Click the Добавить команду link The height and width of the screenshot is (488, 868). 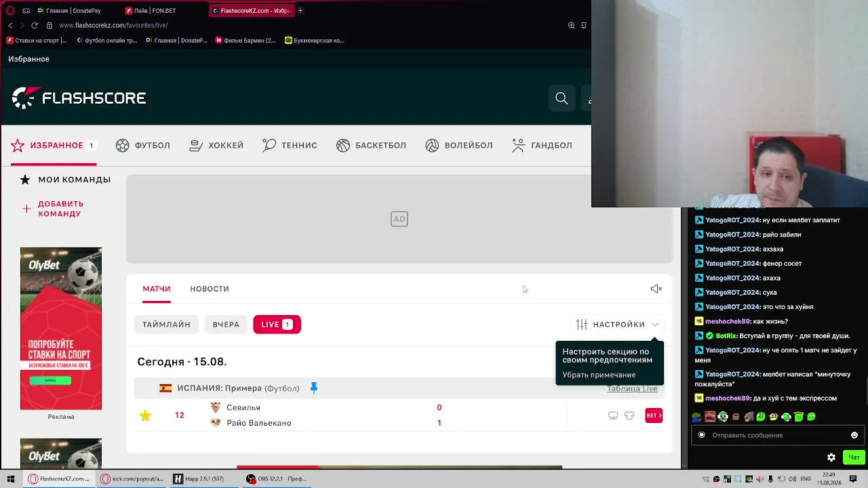(61, 209)
